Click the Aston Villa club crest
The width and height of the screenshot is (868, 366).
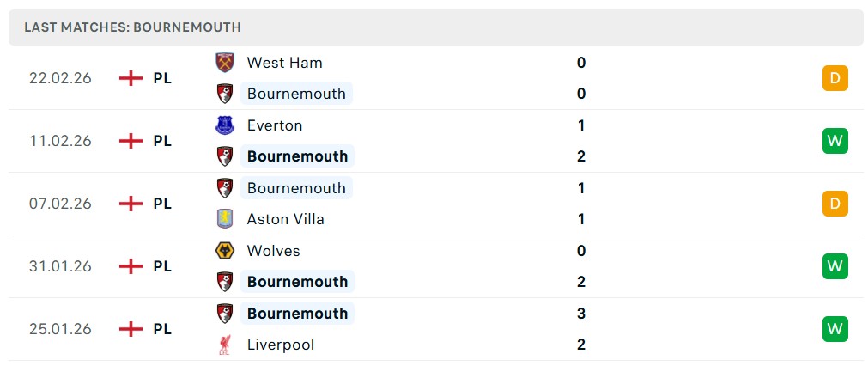pos(225,219)
